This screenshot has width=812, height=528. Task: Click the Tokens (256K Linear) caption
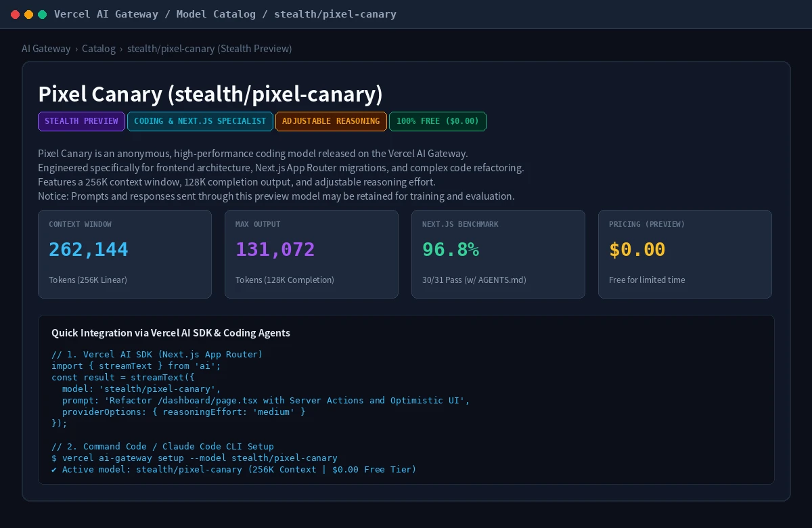click(x=88, y=280)
